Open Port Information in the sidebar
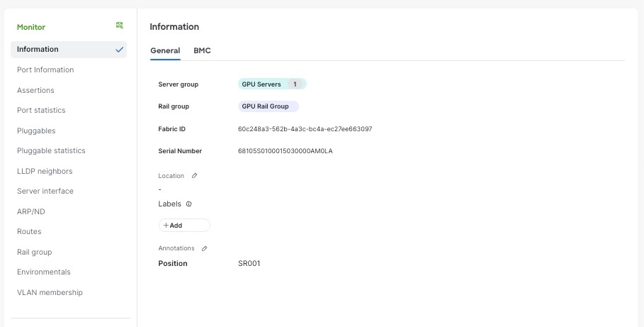This screenshot has height=327, width=644. point(45,70)
